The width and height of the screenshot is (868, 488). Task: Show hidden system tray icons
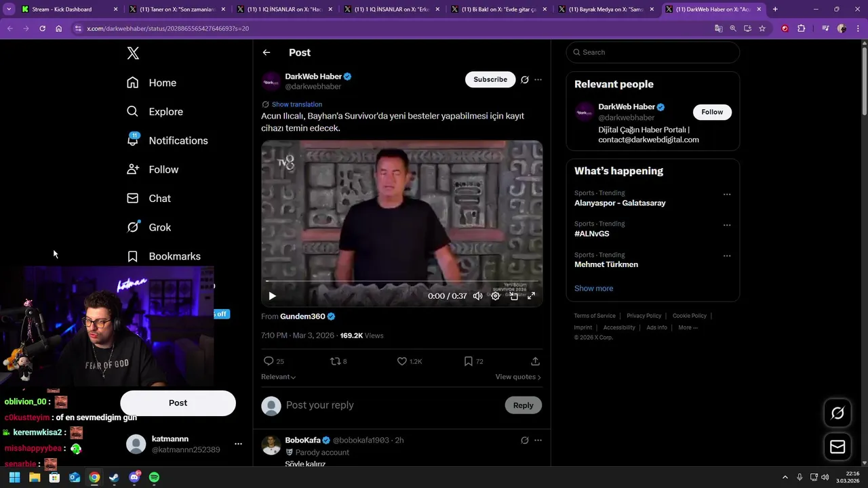click(x=785, y=477)
